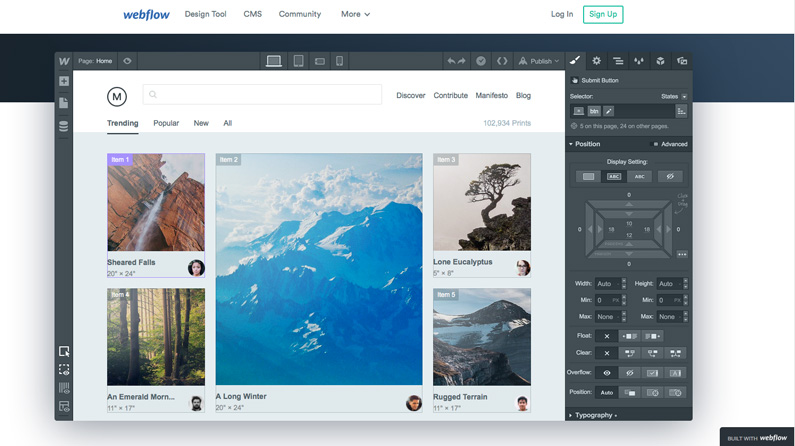Viewport: 795px width, 446px height.
Task: Open the Add Elements plus panel
Action: coord(64,81)
